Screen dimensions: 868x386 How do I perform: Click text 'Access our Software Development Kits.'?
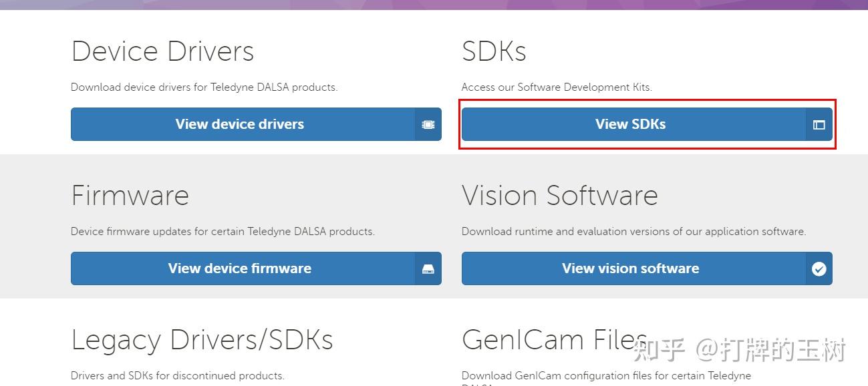click(557, 87)
